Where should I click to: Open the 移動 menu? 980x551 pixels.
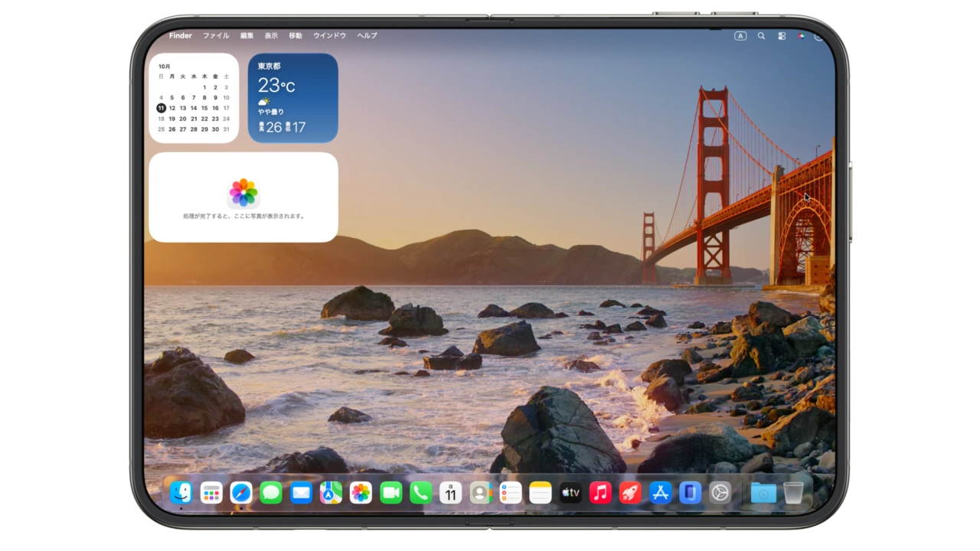pos(296,36)
